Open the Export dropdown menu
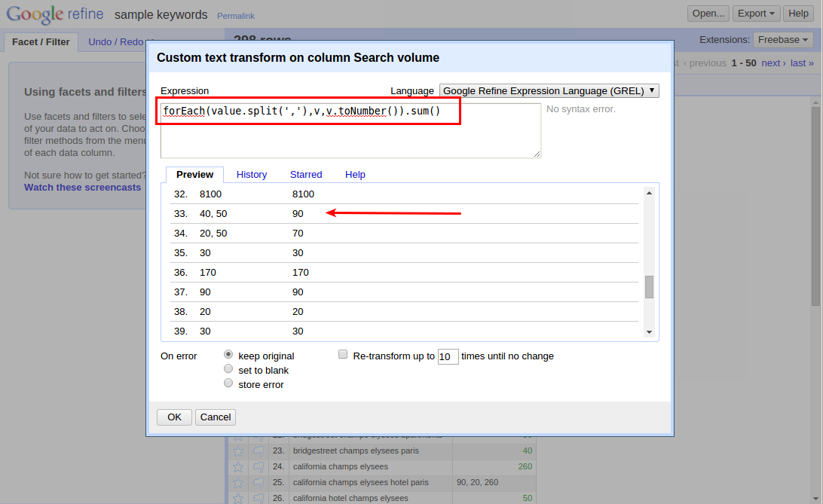The height and width of the screenshot is (504, 823). [x=756, y=14]
